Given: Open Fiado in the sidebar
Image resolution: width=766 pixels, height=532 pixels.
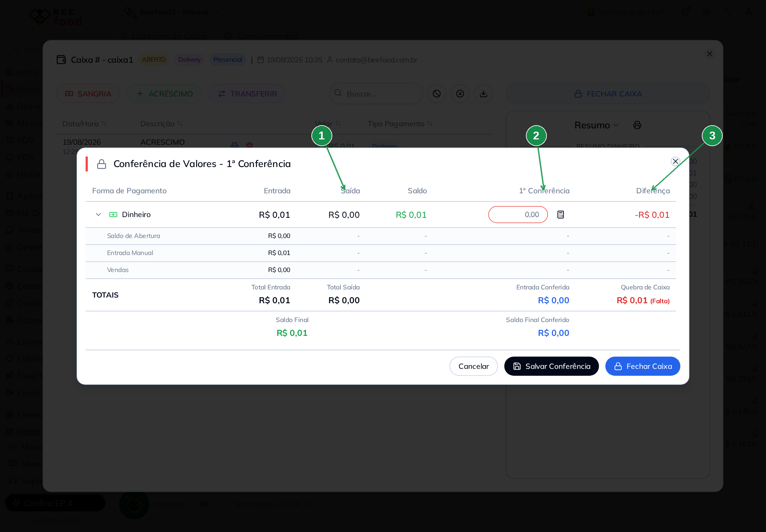Looking at the screenshot, I should 23,393.
